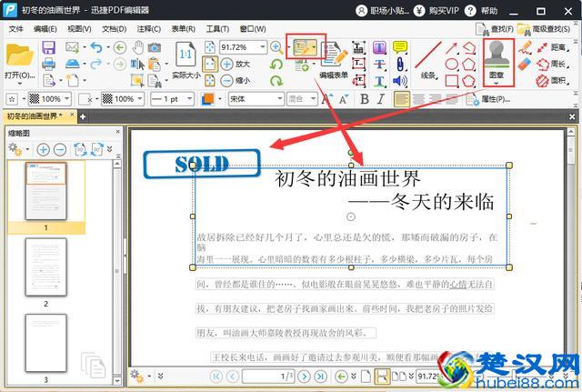Click the 属性(P)... properties button

click(488, 99)
